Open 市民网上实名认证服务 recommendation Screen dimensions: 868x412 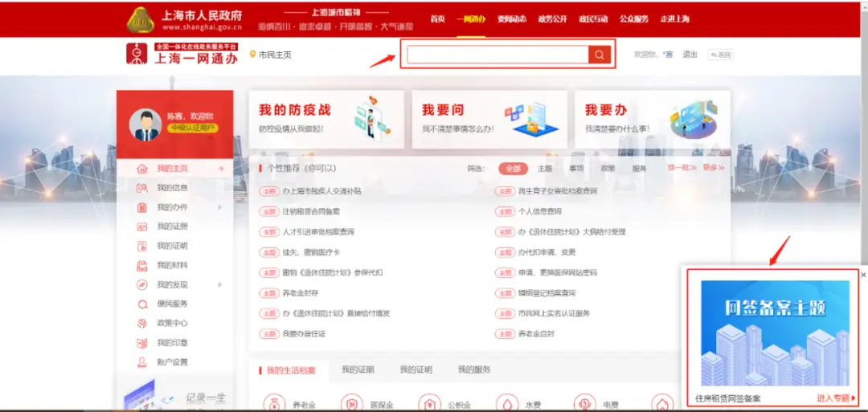pos(554,313)
